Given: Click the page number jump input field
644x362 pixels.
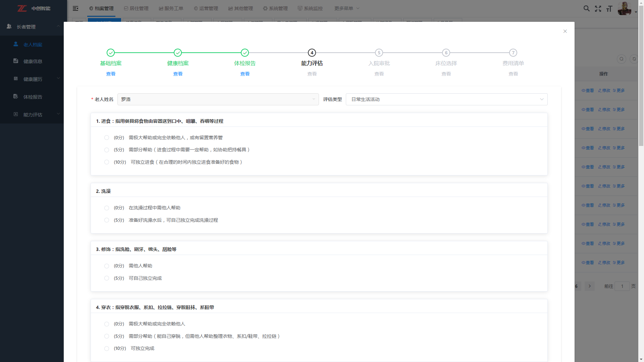Looking at the screenshot, I should click(x=622, y=286).
